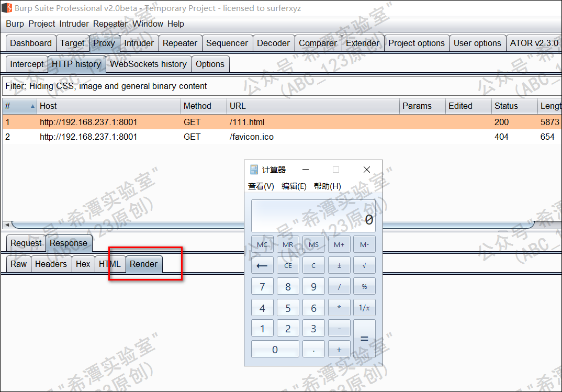Open calculator 帮助(H) menu
562x392 pixels.
(x=327, y=186)
